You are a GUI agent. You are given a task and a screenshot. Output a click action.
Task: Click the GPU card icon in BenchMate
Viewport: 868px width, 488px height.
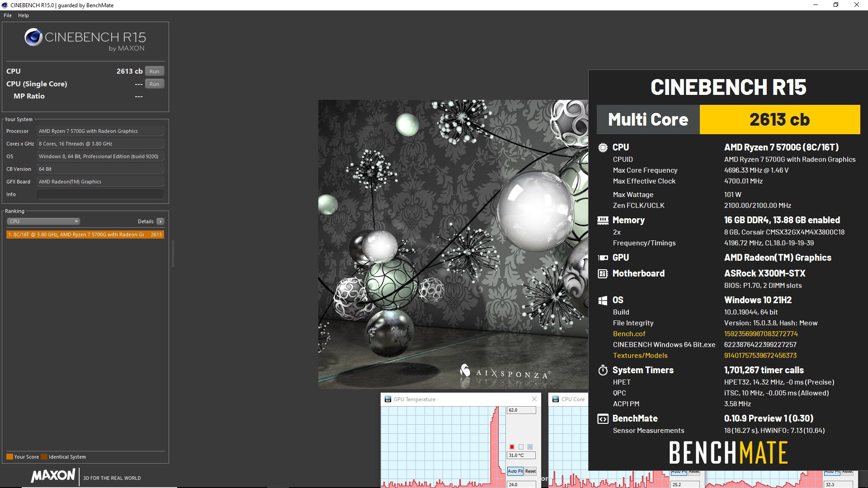tap(603, 258)
